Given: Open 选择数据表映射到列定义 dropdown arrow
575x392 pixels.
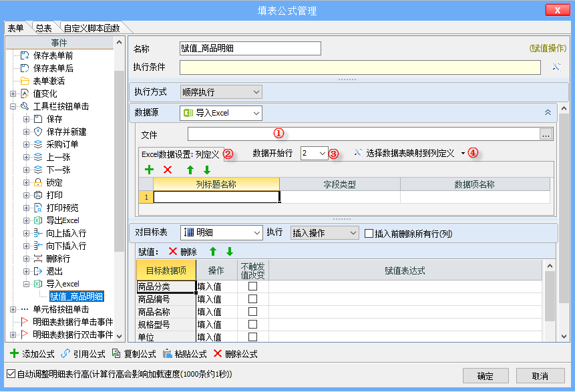Looking at the screenshot, I should pos(463,154).
